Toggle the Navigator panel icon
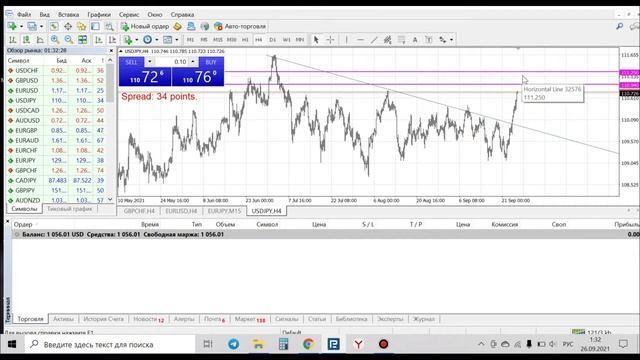This screenshot has height=360, width=640. [81, 26]
